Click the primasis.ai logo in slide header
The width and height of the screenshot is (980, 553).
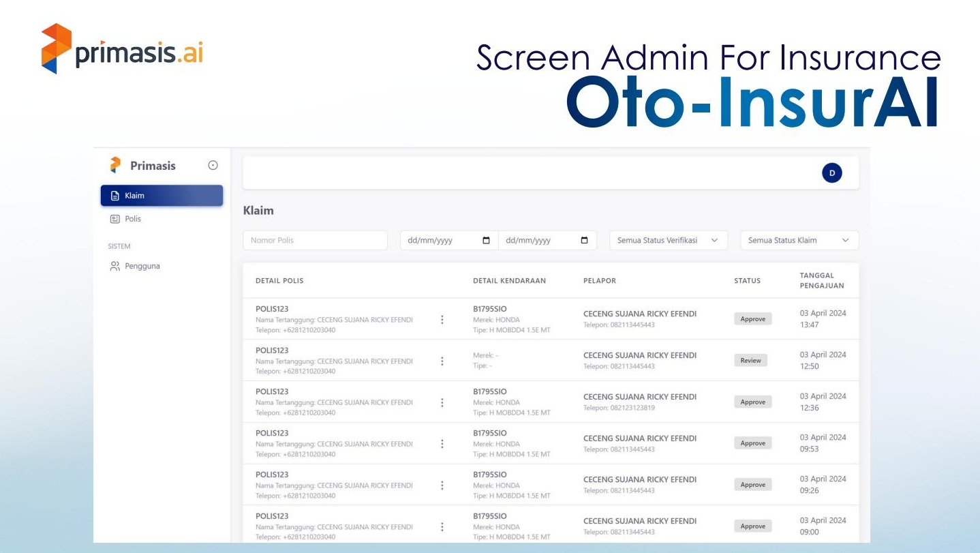coord(122,49)
